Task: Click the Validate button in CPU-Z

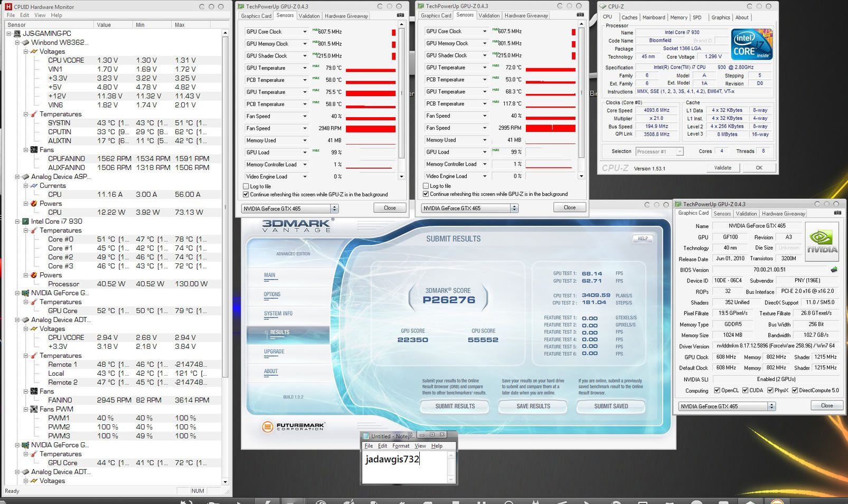Action: point(723,168)
